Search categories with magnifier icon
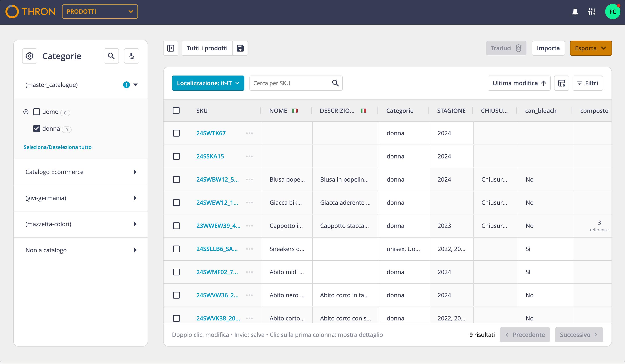The height and width of the screenshot is (364, 625). click(x=111, y=56)
